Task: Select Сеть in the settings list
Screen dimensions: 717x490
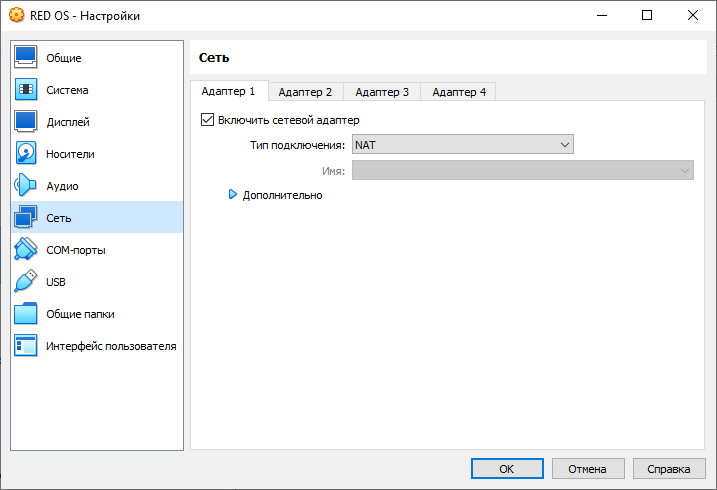Action: [x=58, y=218]
